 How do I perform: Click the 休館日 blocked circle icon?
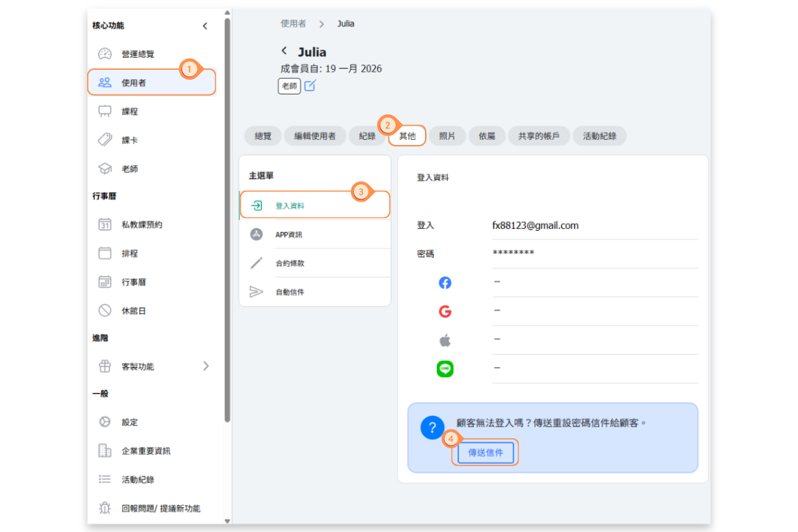pyautogui.click(x=105, y=311)
